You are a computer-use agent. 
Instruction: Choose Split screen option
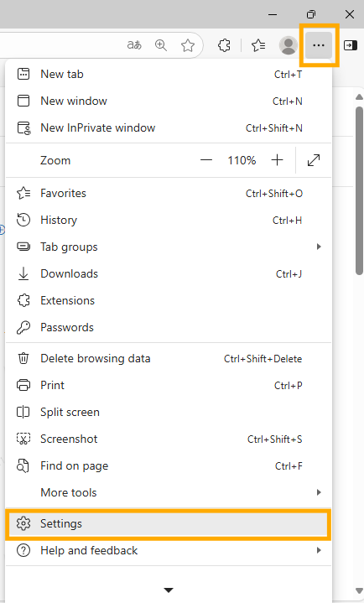click(x=169, y=413)
